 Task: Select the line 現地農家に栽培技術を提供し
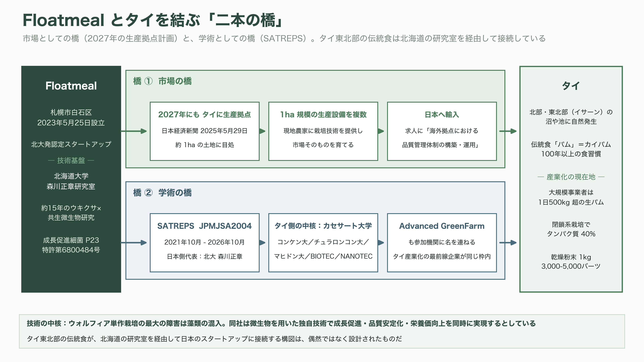point(323,131)
